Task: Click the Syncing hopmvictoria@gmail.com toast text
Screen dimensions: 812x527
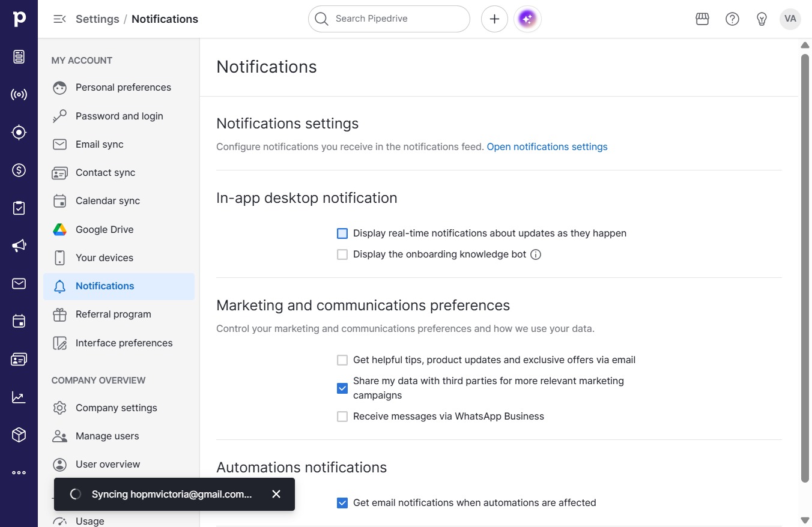Action: [172, 495]
